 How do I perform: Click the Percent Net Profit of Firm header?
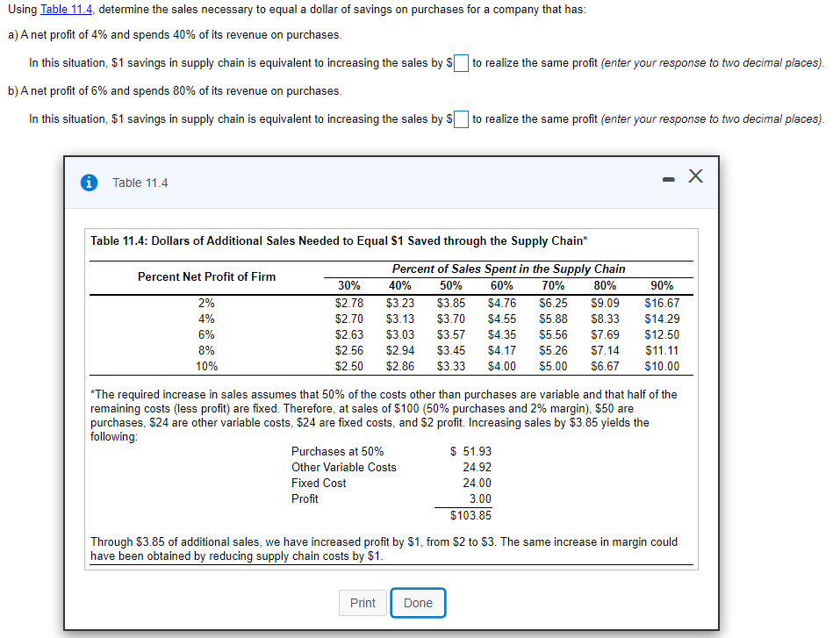point(206,276)
